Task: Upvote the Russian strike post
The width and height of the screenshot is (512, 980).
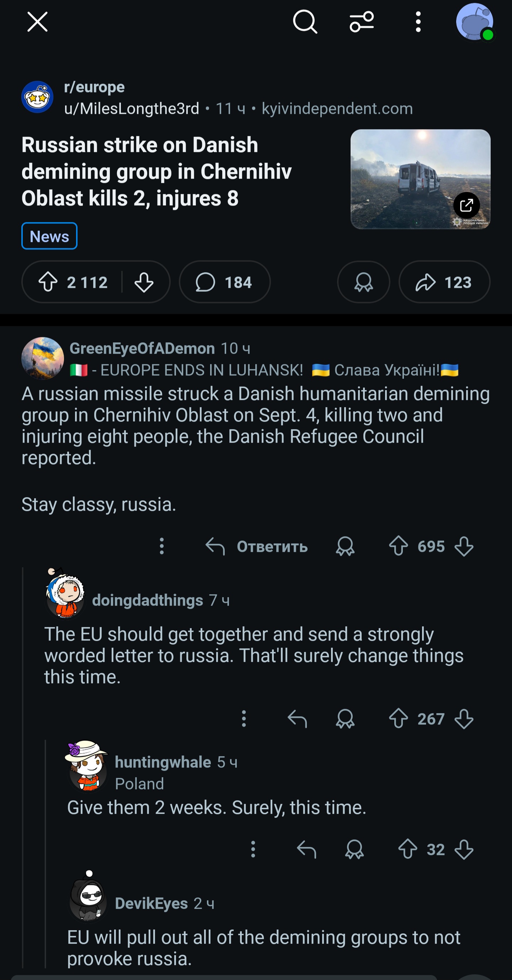Action: [48, 282]
